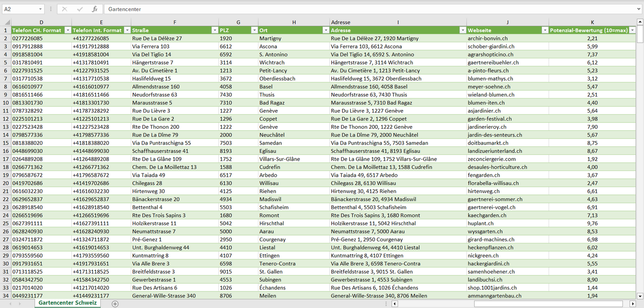Open the Ort column filter dropdown

pos(325,30)
